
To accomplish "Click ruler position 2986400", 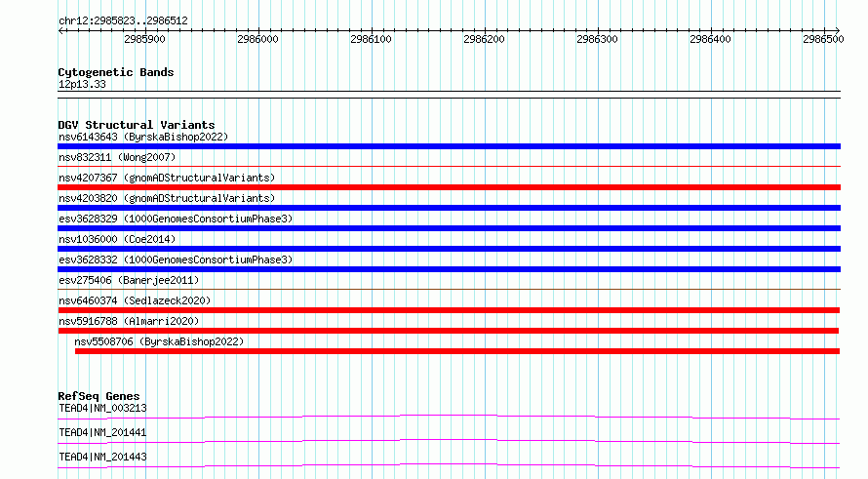I will click(710, 39).
